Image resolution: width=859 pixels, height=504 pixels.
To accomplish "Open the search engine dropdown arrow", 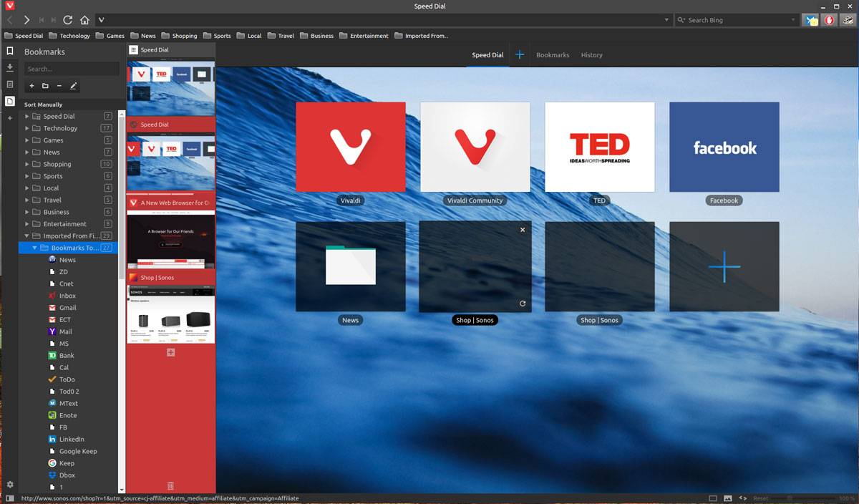I will pos(794,20).
